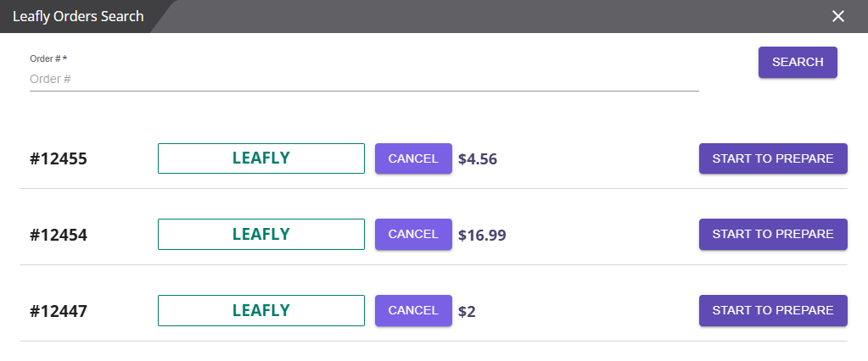
Task: Start to prepare order #12454
Action: [x=773, y=235]
